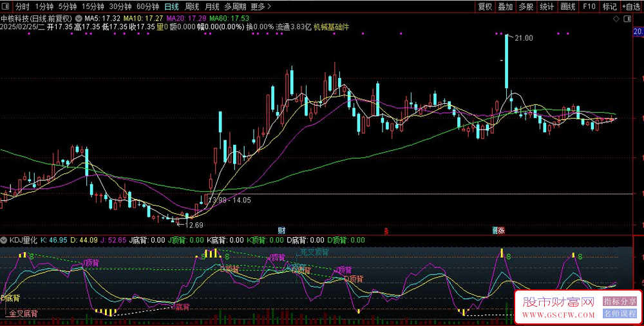Switch to 日线 daily chart
644x326 pixels.
pos(171,6)
